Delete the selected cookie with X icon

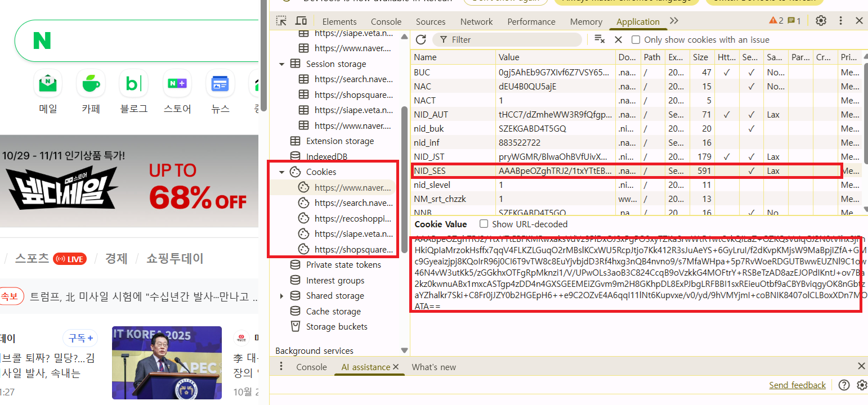[618, 39]
